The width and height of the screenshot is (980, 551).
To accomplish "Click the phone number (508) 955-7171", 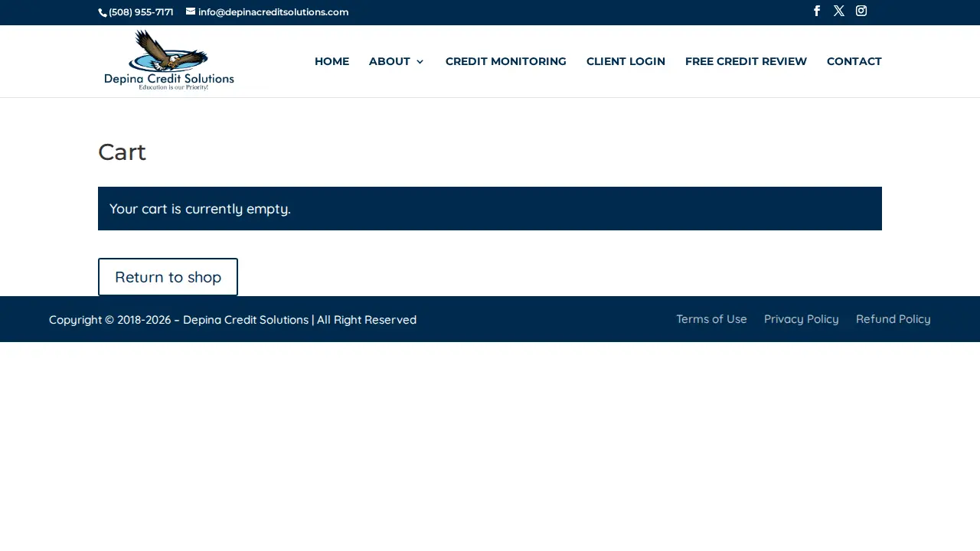I will [141, 12].
